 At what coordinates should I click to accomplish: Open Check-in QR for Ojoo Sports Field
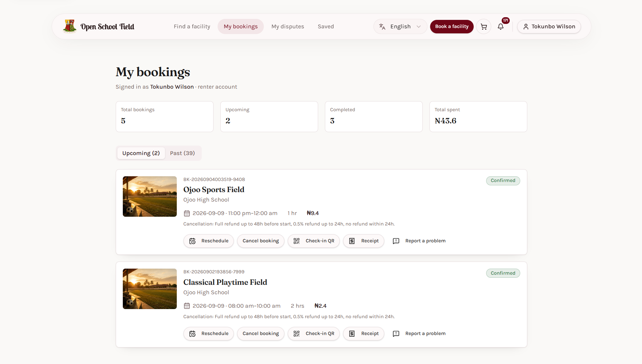click(314, 241)
